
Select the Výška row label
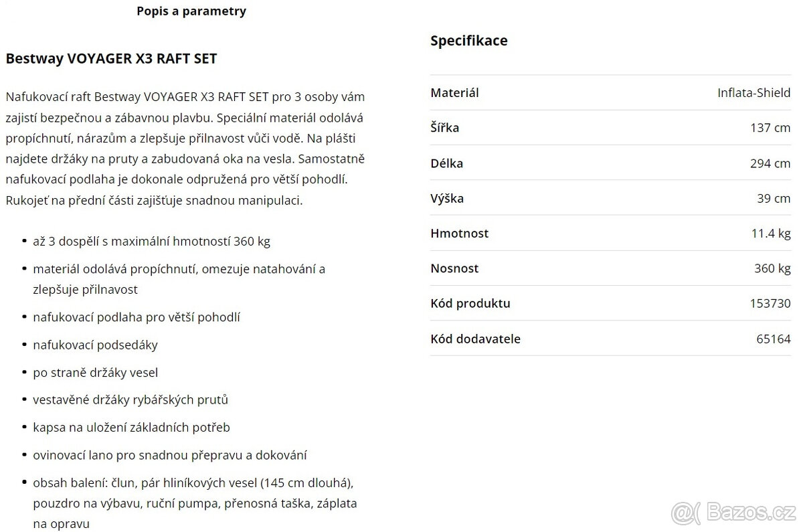[x=446, y=198]
